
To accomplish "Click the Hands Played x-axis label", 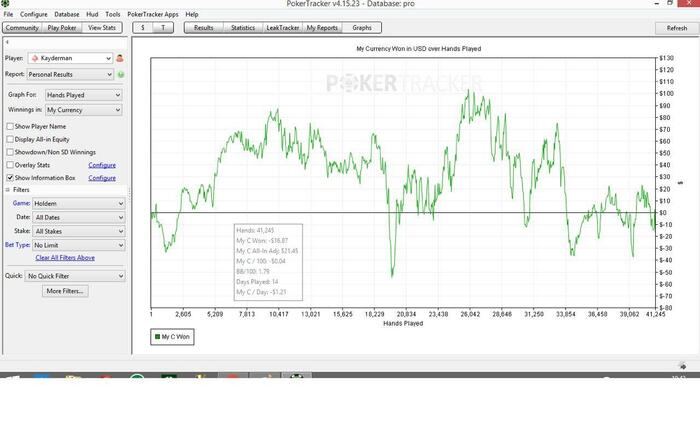I will tap(403, 323).
